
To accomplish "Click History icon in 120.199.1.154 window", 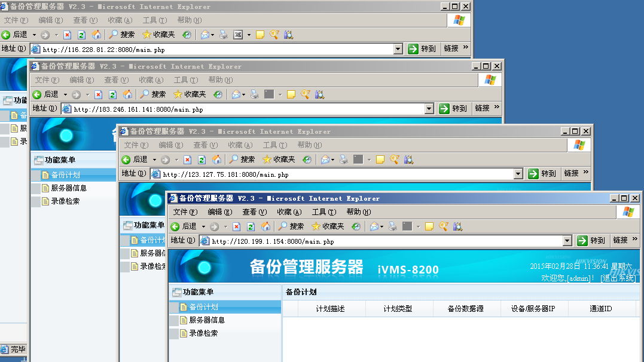I will click(x=356, y=226).
